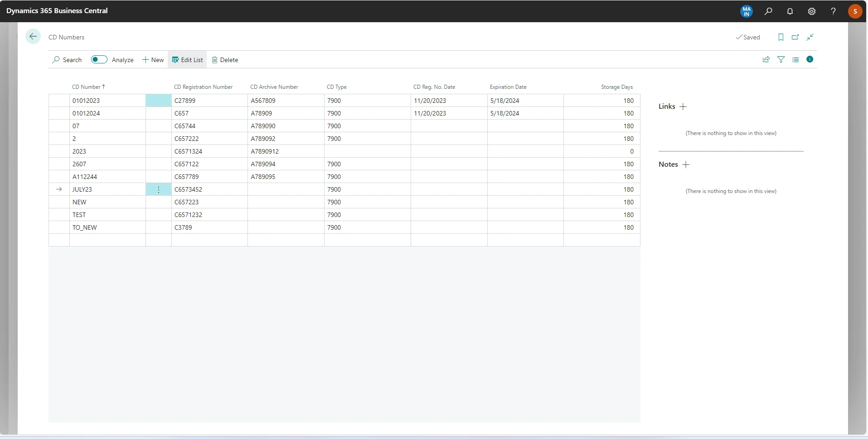The width and height of the screenshot is (868, 439).
Task: Bookmark this CD Numbers page
Action: (781, 37)
